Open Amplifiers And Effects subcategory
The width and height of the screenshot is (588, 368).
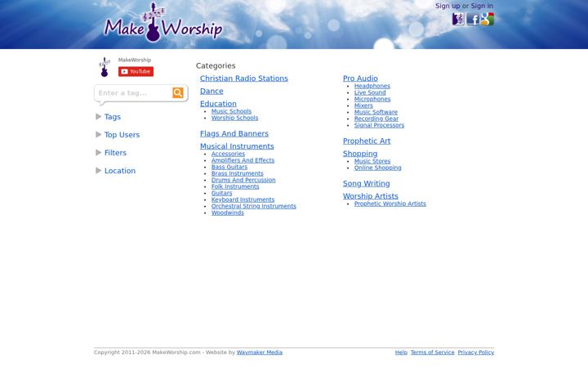coord(243,160)
